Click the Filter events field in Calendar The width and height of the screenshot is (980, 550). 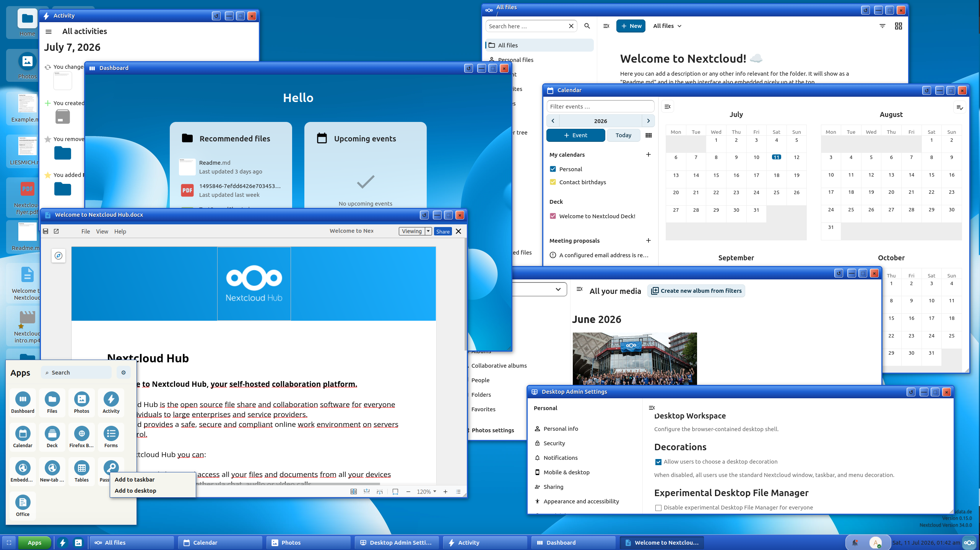[600, 106]
